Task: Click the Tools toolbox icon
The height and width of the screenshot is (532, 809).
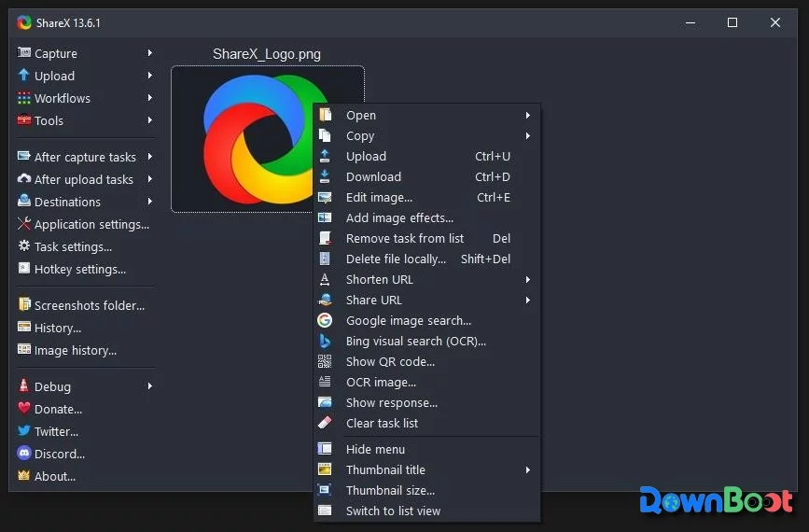Action: pos(23,120)
